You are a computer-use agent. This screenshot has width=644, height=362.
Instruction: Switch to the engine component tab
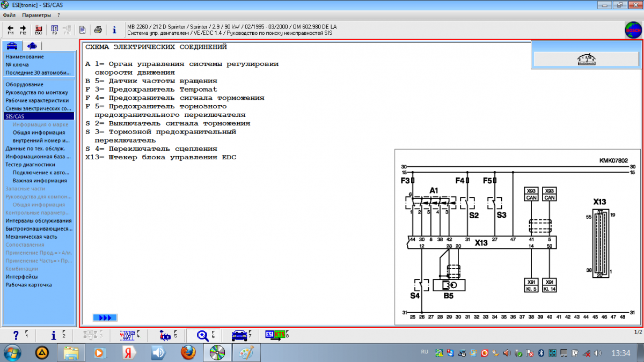click(32, 46)
